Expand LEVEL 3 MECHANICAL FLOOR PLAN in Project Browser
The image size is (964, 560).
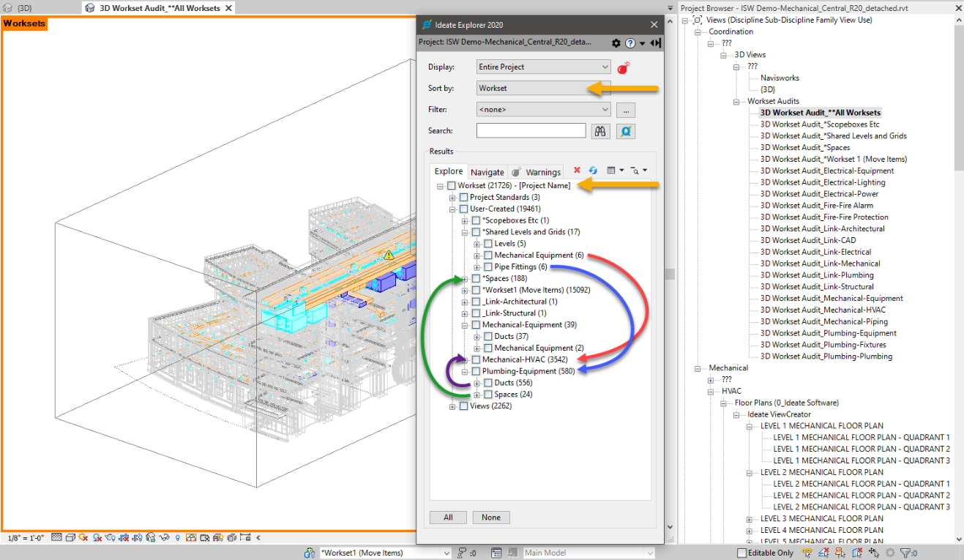pyautogui.click(x=750, y=519)
